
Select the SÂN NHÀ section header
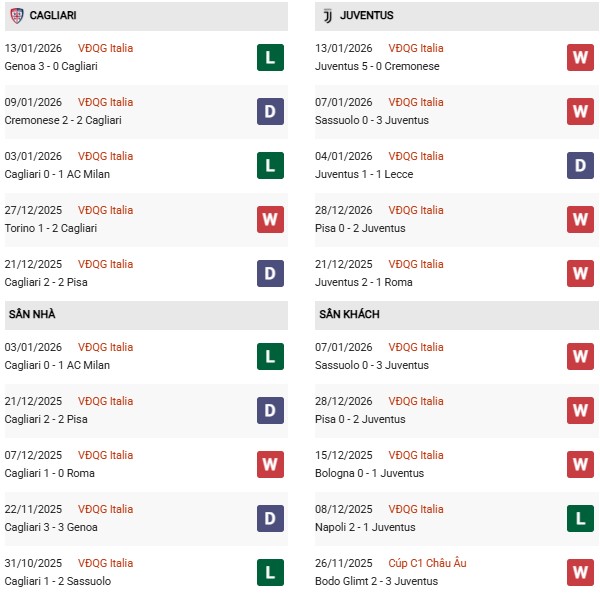31,314
